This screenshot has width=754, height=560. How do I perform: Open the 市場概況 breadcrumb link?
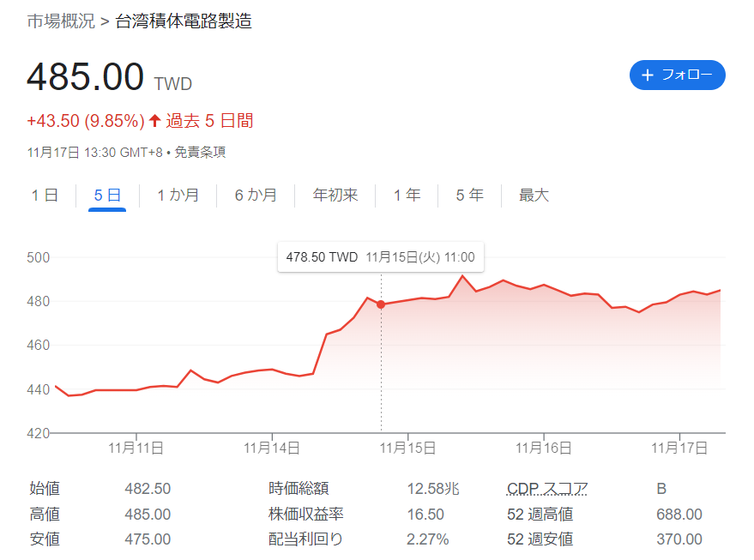point(61,21)
